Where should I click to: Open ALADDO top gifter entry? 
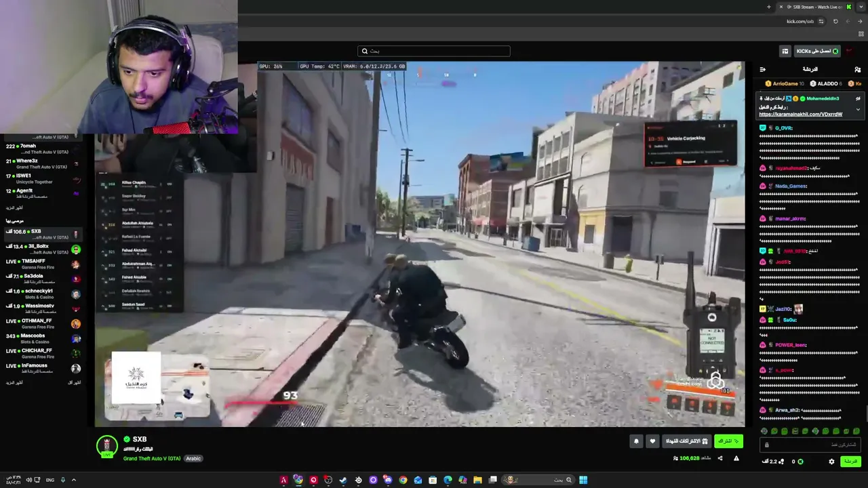[x=826, y=83]
